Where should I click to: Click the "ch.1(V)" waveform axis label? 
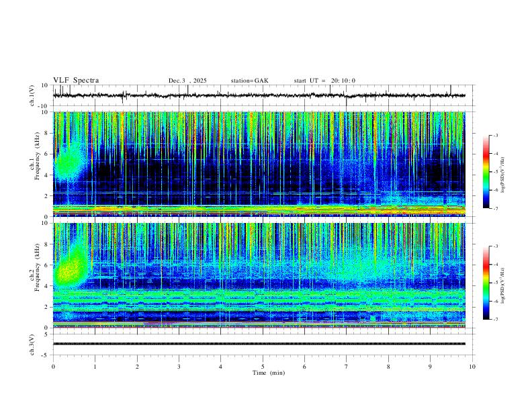[32, 95]
